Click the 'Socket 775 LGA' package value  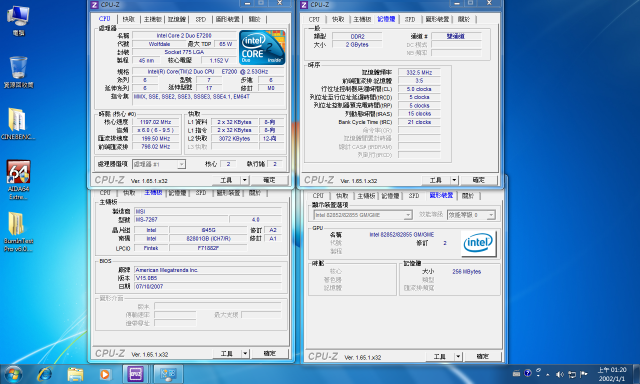coord(184,52)
